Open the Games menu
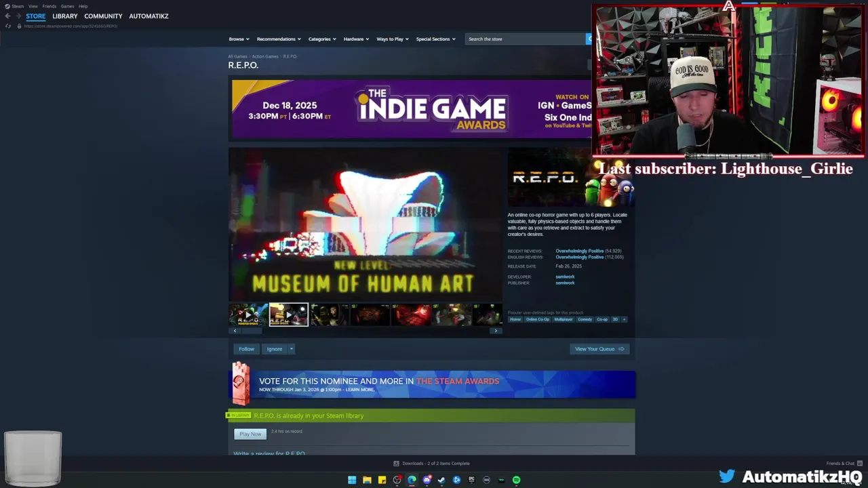Viewport: 868px width, 488px height. [x=67, y=6]
